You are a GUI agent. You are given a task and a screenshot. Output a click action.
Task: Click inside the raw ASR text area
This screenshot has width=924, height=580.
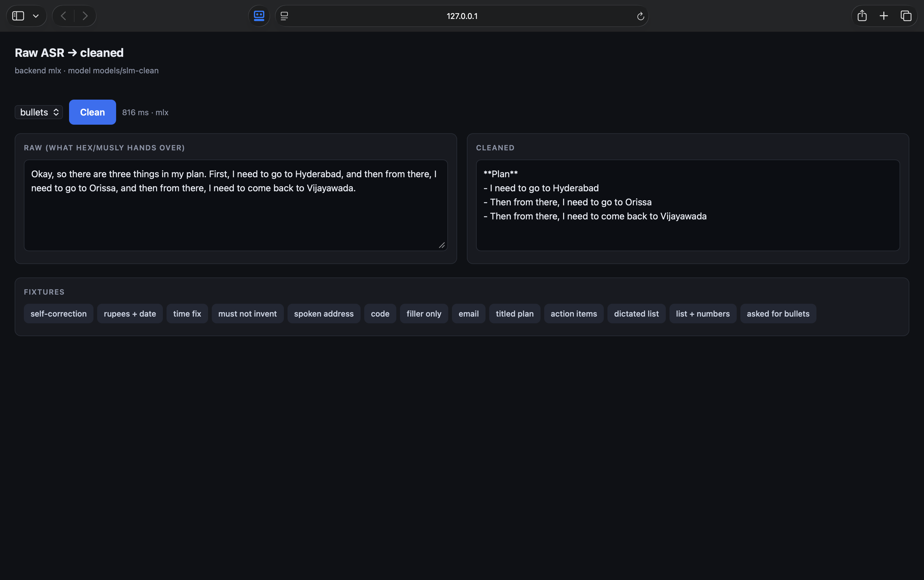(x=236, y=205)
